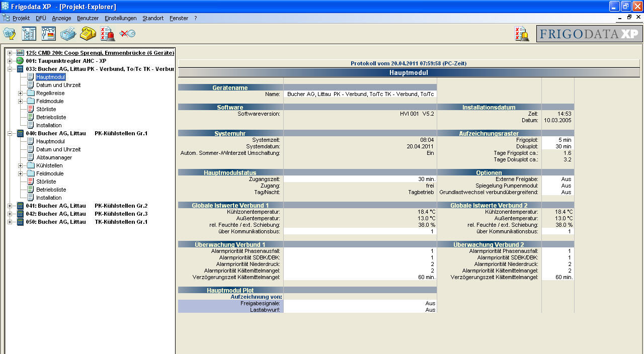Image resolution: width=644 pixels, height=354 pixels.
Task: Open the plant schematic diagram toolbar icon
Action: coord(49,34)
